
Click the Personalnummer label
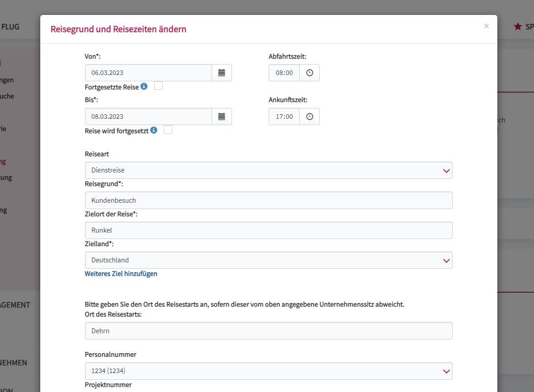110,355
